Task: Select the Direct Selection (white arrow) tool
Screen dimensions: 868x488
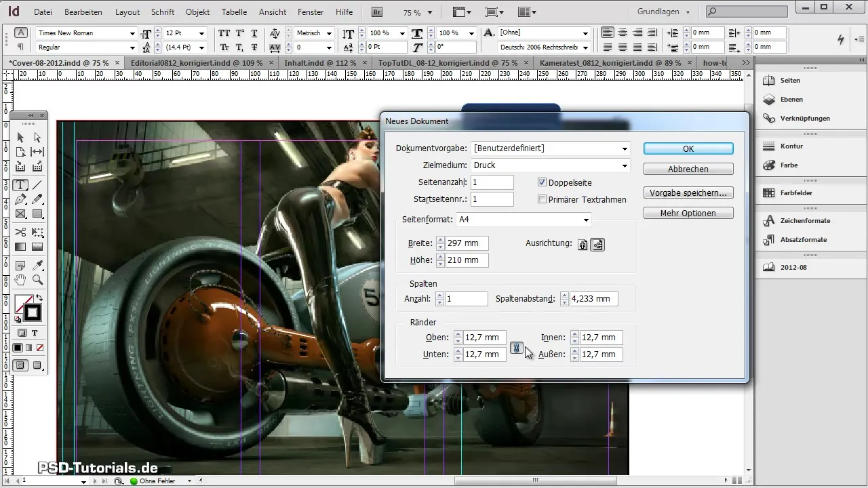Action: point(37,138)
